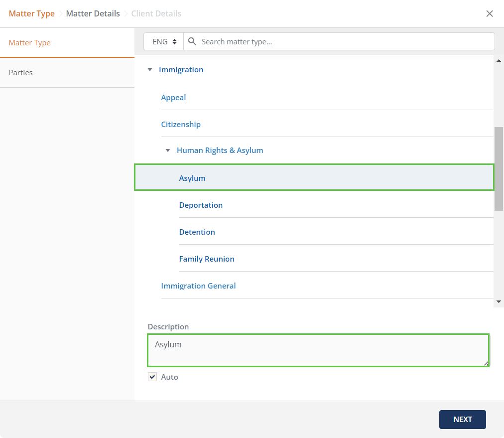This screenshot has height=438, width=504.
Task: Choose Family Reunion matter type
Action: (207, 259)
